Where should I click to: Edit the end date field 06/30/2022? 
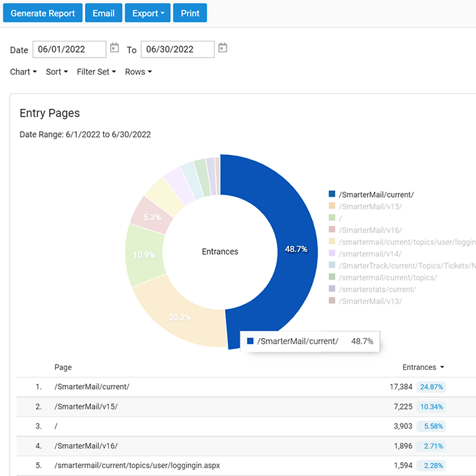tap(177, 49)
